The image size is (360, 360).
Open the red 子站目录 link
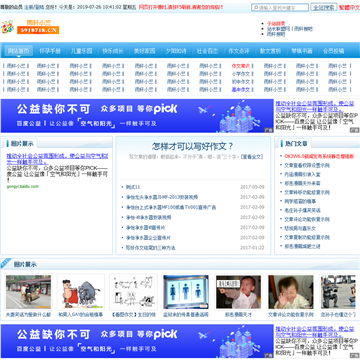point(276,24)
